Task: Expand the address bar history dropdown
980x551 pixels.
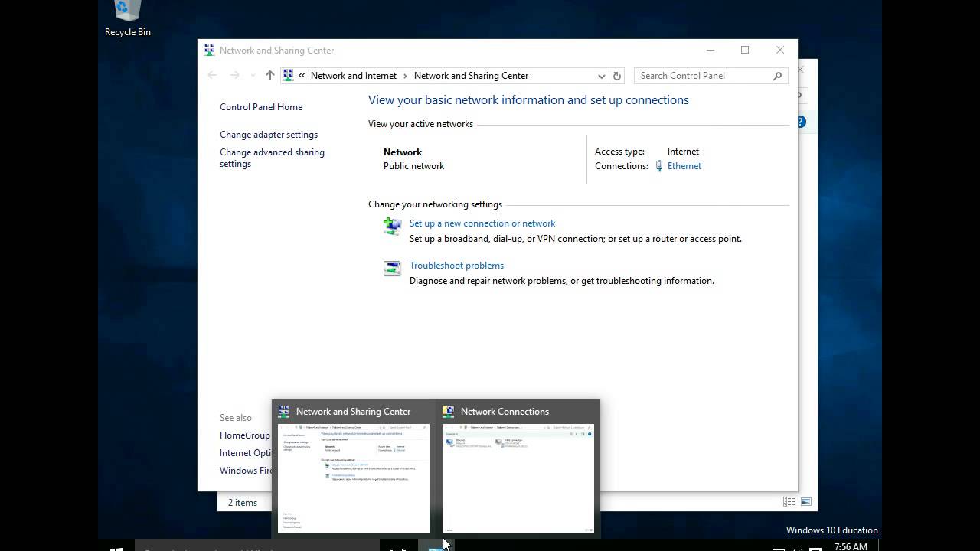Action: tap(602, 76)
